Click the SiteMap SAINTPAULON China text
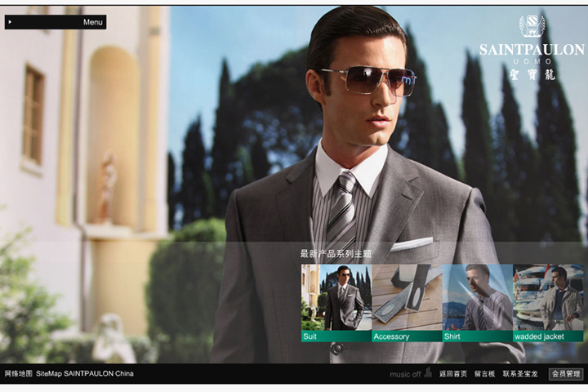588x392 pixels. 85,374
